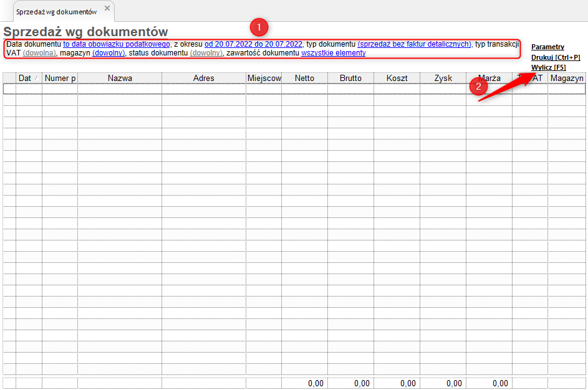Open the 'to data obowiązku podatkowego' link
This screenshot has width=588, height=390.
coord(117,44)
